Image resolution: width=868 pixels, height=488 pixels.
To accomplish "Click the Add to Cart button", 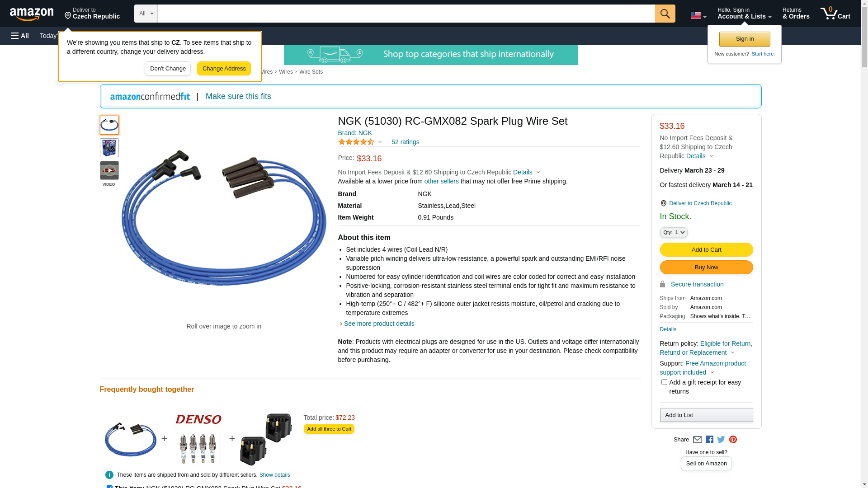I will 706,250.
